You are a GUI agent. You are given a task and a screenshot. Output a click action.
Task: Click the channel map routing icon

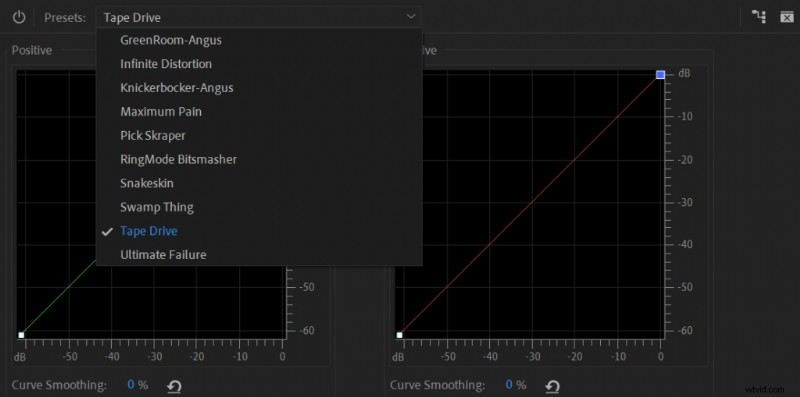(759, 17)
